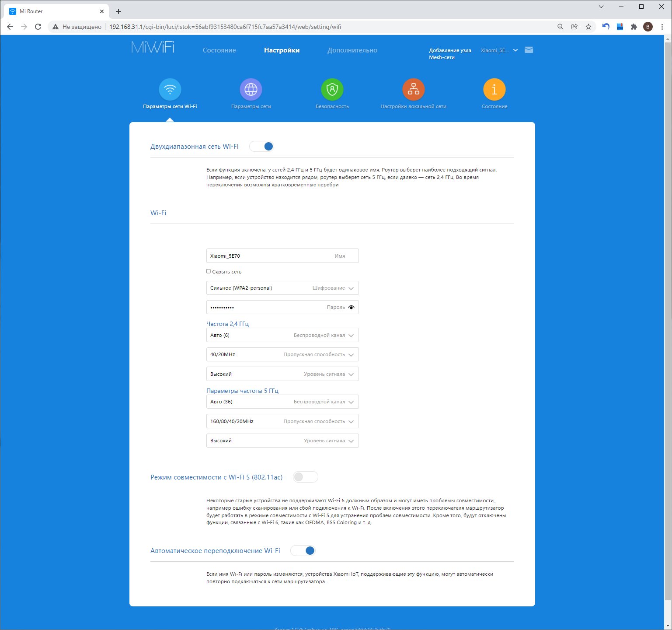Click the not secure warning triangle icon
Image resolution: width=672 pixels, height=630 pixels.
pyautogui.click(x=56, y=27)
